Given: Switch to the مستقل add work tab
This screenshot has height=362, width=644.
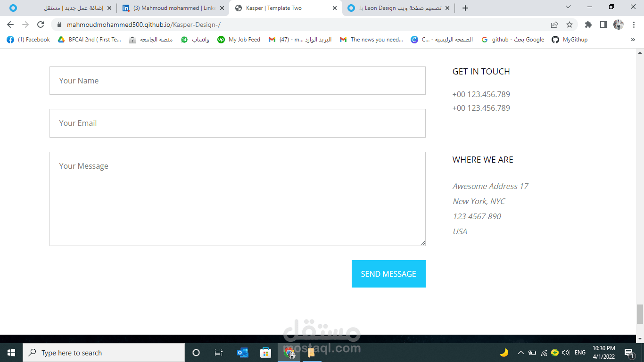Looking at the screenshot, I should (x=60, y=8).
